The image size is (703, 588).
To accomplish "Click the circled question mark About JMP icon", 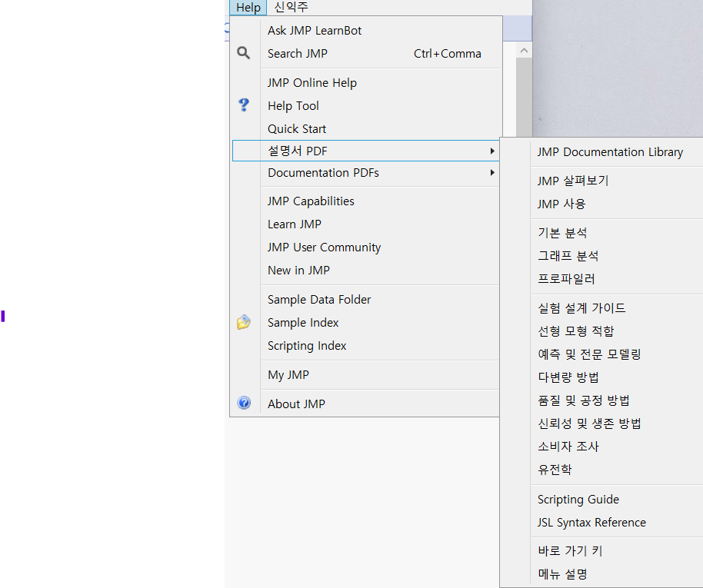I will 244,403.
